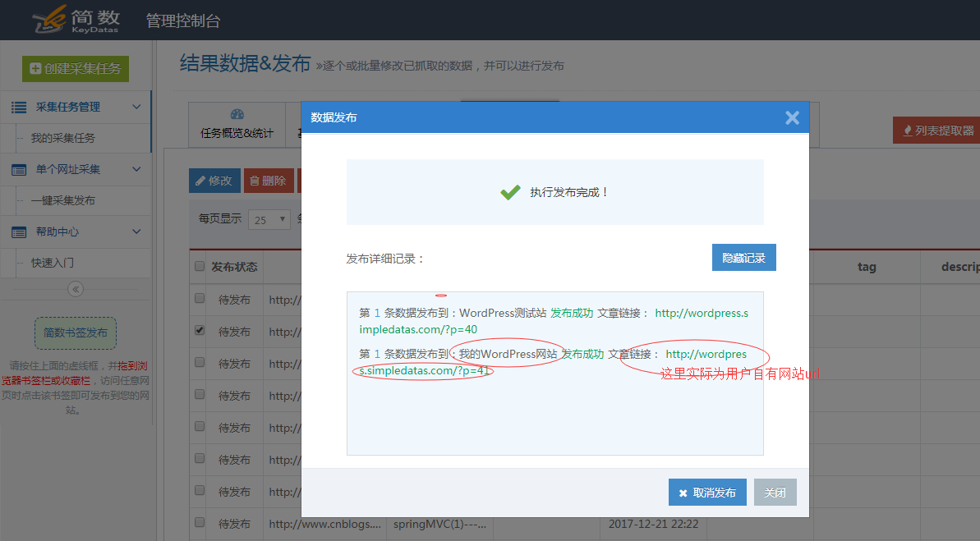Click the 关闭 button in dialog
The width and height of the screenshot is (980, 541).
[775, 493]
